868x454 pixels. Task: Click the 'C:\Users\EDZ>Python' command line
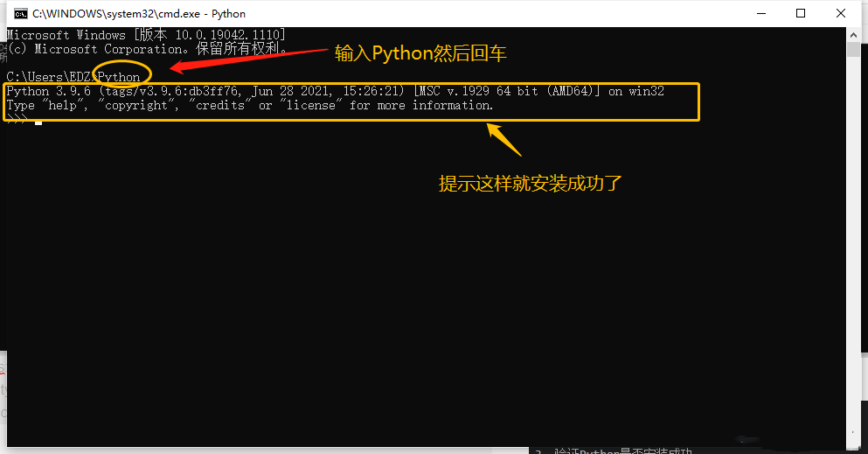(x=73, y=77)
